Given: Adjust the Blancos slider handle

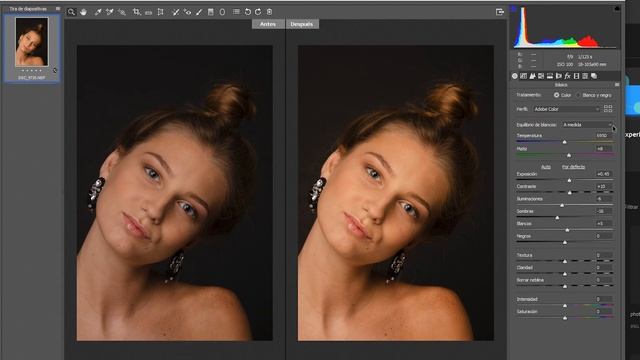Looking at the screenshot, I should click(567, 230).
